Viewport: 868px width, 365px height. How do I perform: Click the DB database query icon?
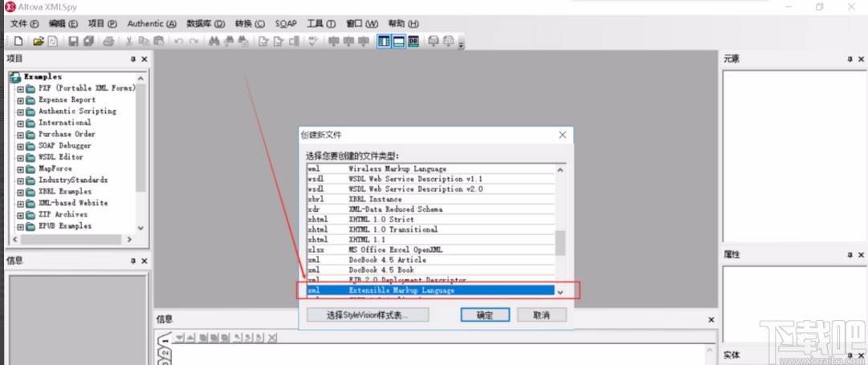pos(414,41)
